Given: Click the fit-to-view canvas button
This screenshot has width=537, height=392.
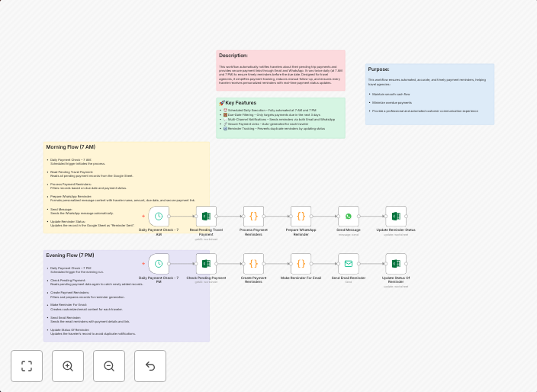Looking at the screenshot, I should click(x=27, y=366).
